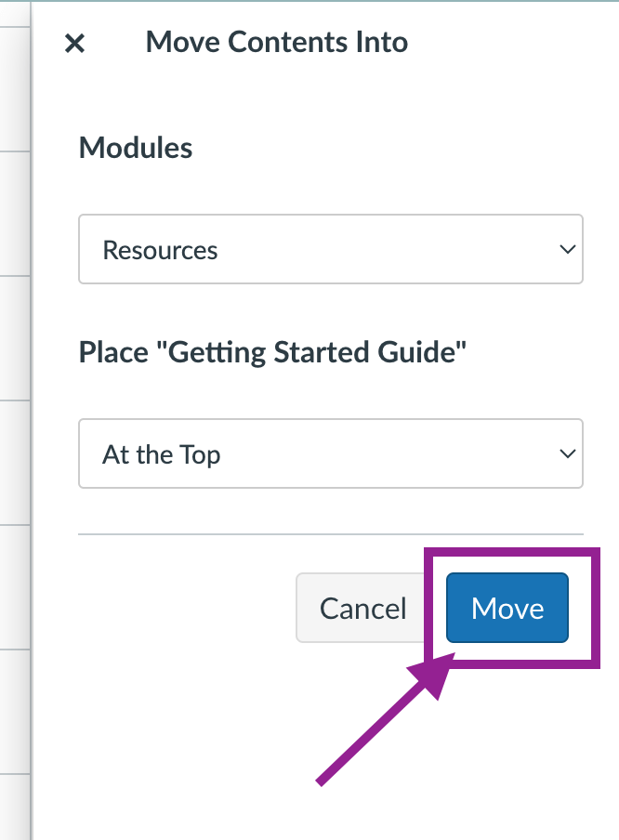This screenshot has width=619, height=840.
Task: Click the Place "Getting Started Guide" label
Action: (272, 352)
